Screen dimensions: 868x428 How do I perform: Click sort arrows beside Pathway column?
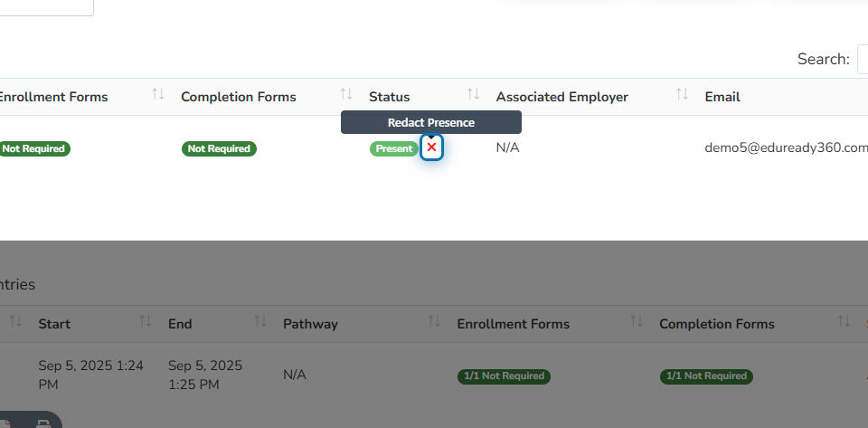pos(435,321)
